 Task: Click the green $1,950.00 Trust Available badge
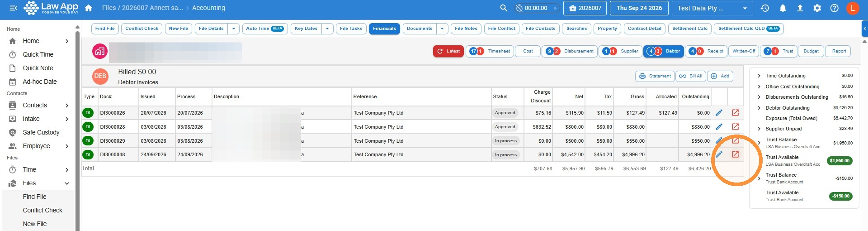(840, 161)
